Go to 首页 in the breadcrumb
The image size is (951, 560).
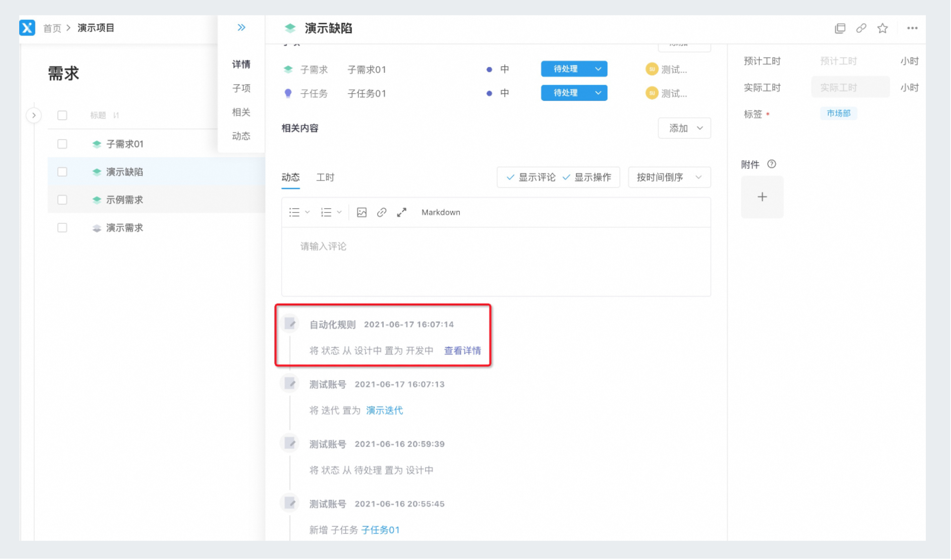pyautogui.click(x=52, y=28)
